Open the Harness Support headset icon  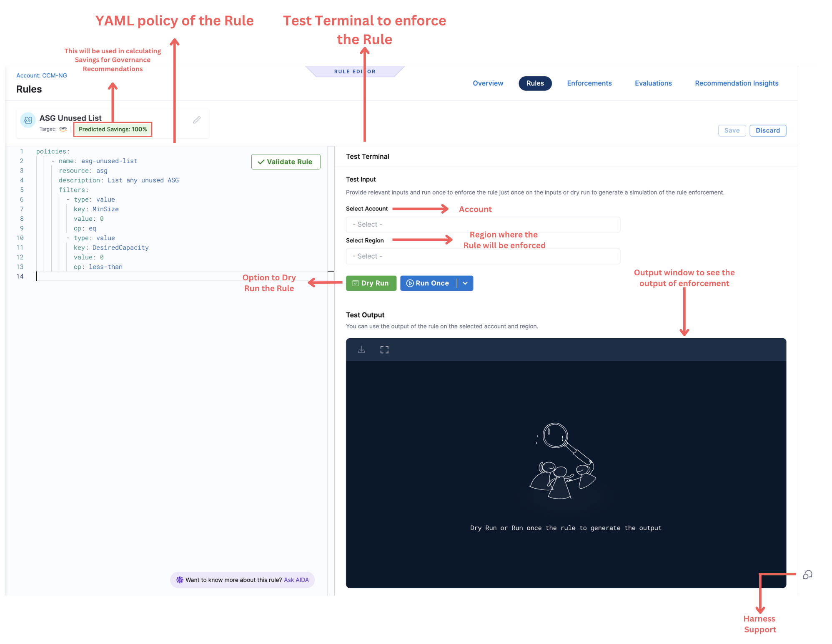807,575
